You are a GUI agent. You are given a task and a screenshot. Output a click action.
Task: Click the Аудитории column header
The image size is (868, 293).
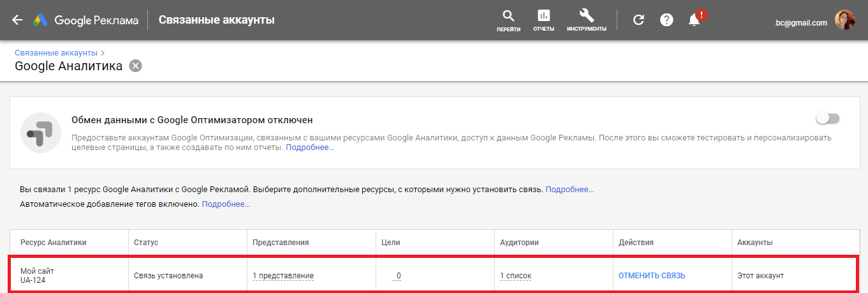coord(519,243)
